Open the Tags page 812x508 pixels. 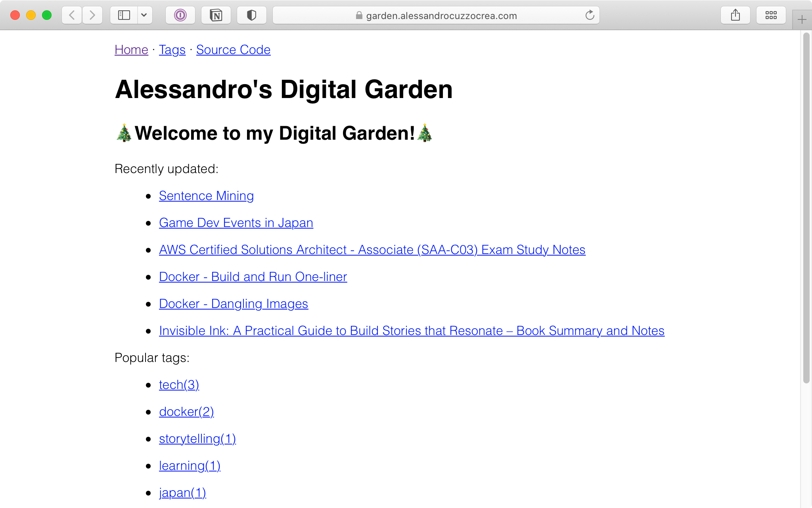click(x=172, y=50)
